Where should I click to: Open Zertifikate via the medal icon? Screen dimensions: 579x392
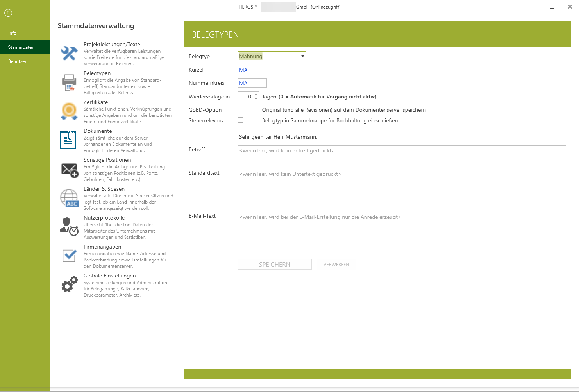coord(69,111)
